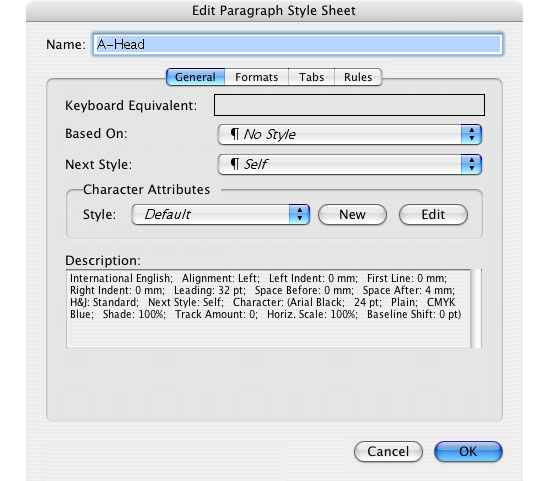Screen dimensions: 550x481
Task: Click inside the Description text area
Action: [x=268, y=308]
